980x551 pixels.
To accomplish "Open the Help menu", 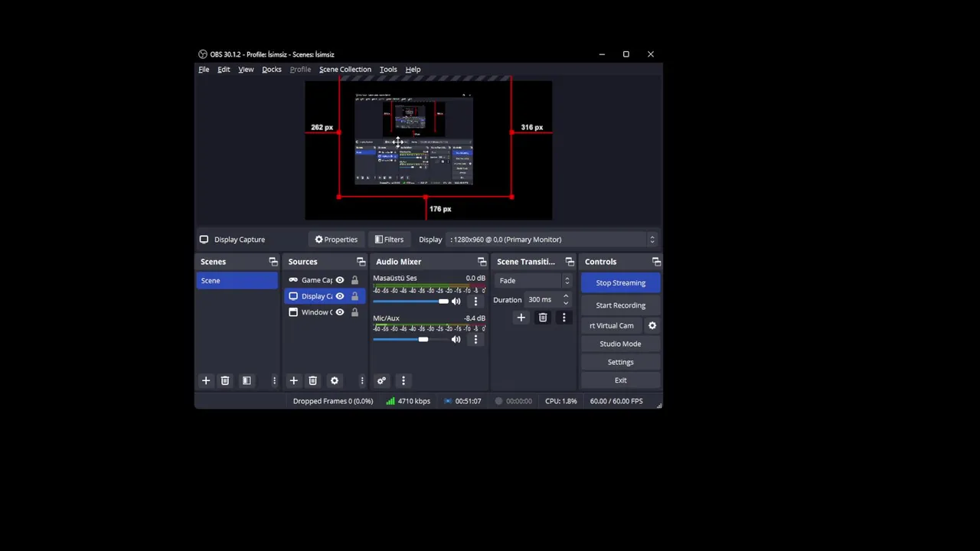I will click(x=413, y=70).
